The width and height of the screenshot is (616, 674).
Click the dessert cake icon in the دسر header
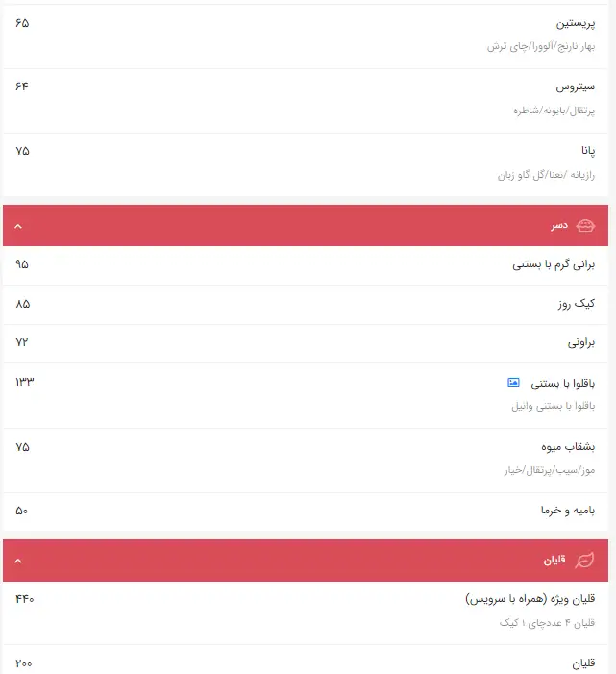coord(585,226)
